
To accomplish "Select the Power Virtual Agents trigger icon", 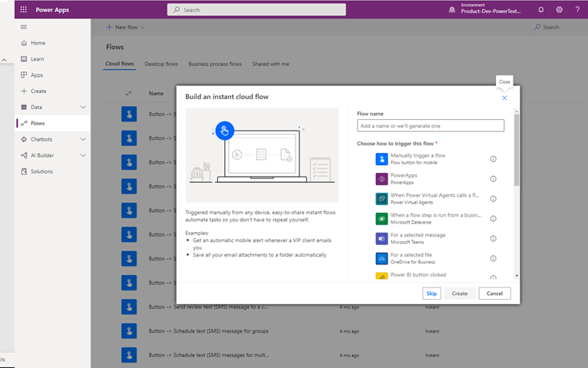I will [x=382, y=199].
